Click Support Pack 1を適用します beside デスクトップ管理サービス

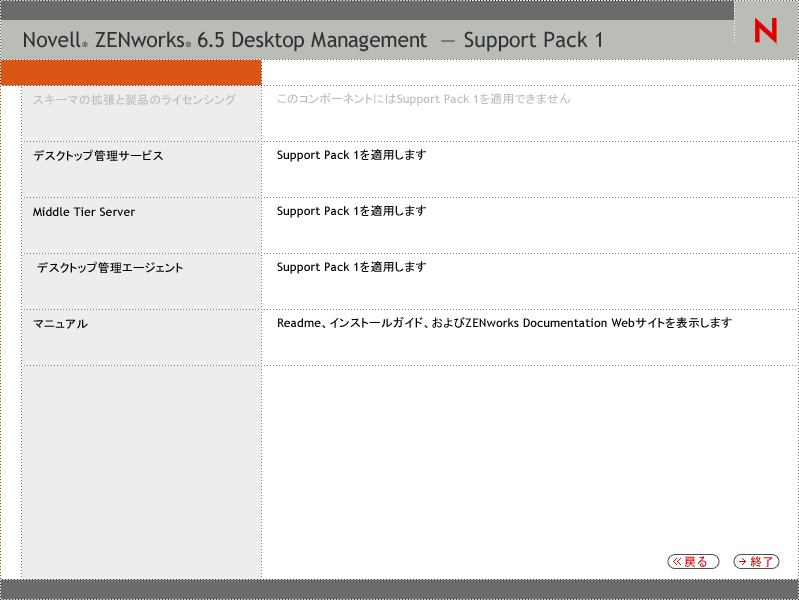(352, 155)
